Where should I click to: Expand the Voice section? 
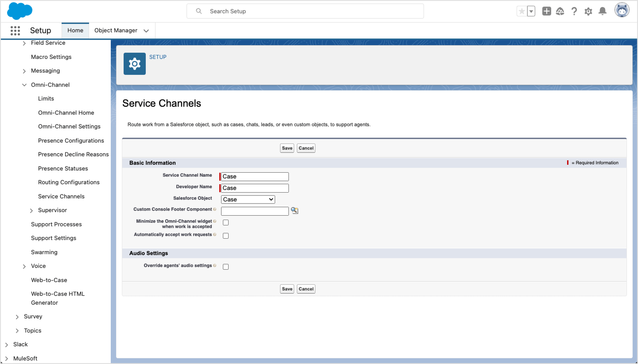tap(24, 266)
